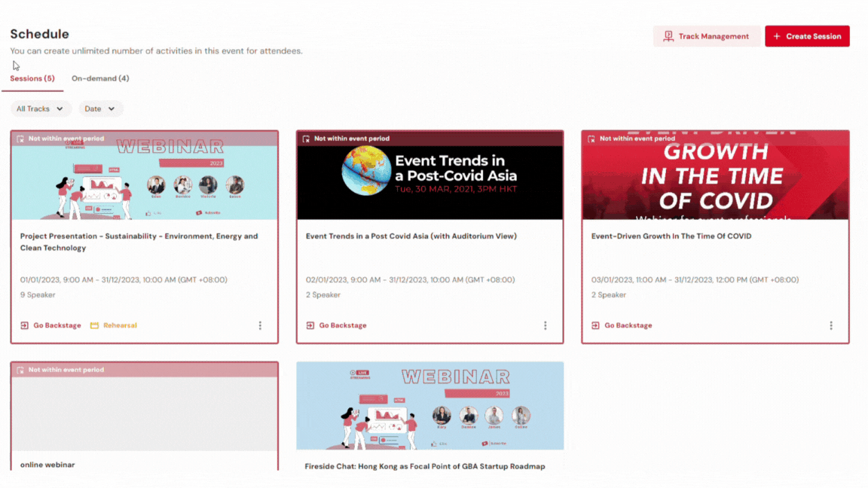
Task: Switch to the On-demand (4) tab
Action: [100, 78]
